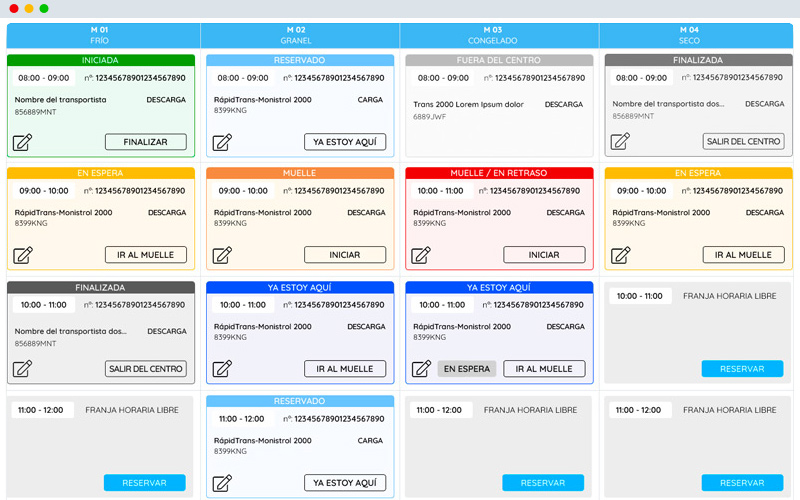Select the M 01 FRÍO column header
This screenshot has height=500, width=800.
(x=104, y=35)
